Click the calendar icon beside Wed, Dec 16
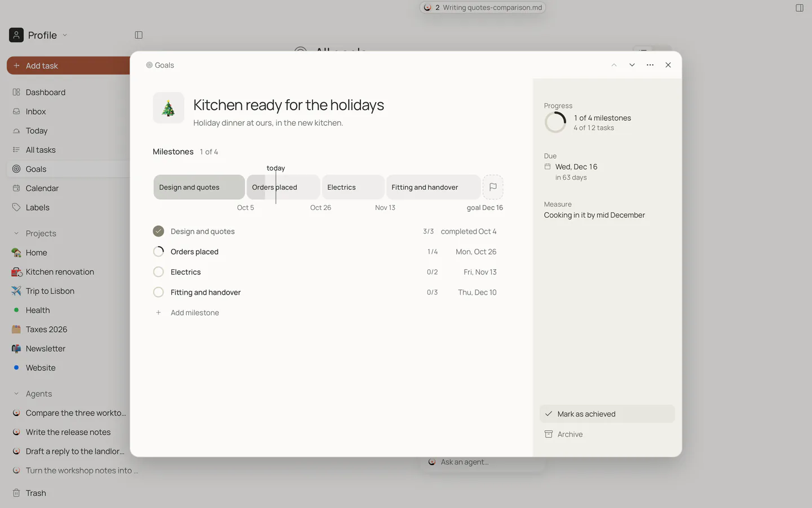 click(548, 167)
